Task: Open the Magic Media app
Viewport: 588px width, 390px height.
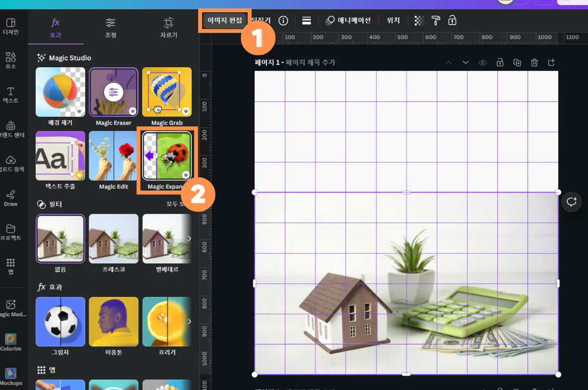Action: [11, 308]
